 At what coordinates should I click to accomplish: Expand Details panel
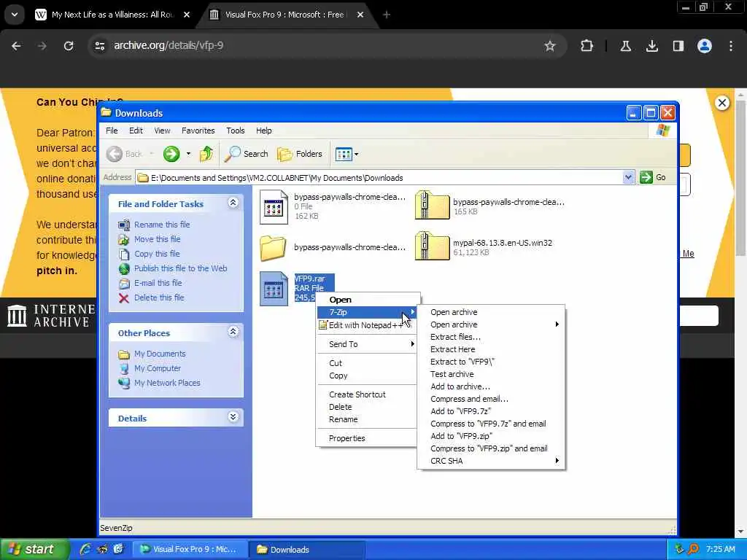[233, 417]
